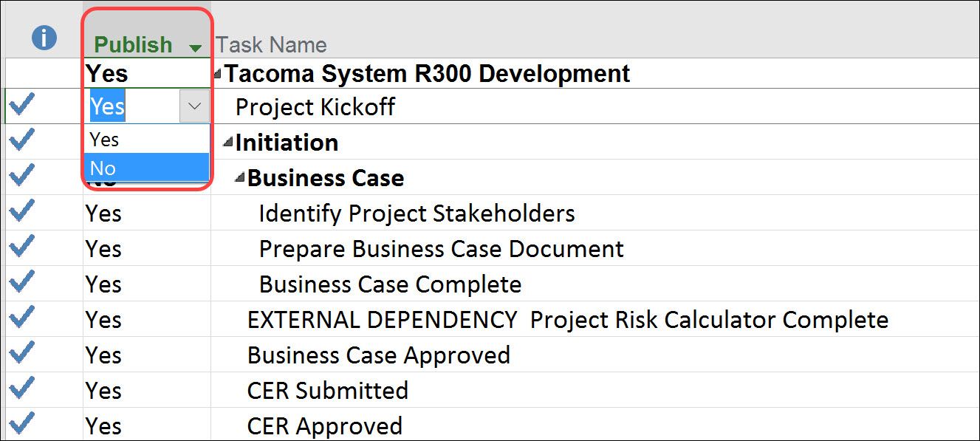Screen dimensions: 980x441
Task: Select the Publish column header label
Action: click(133, 44)
